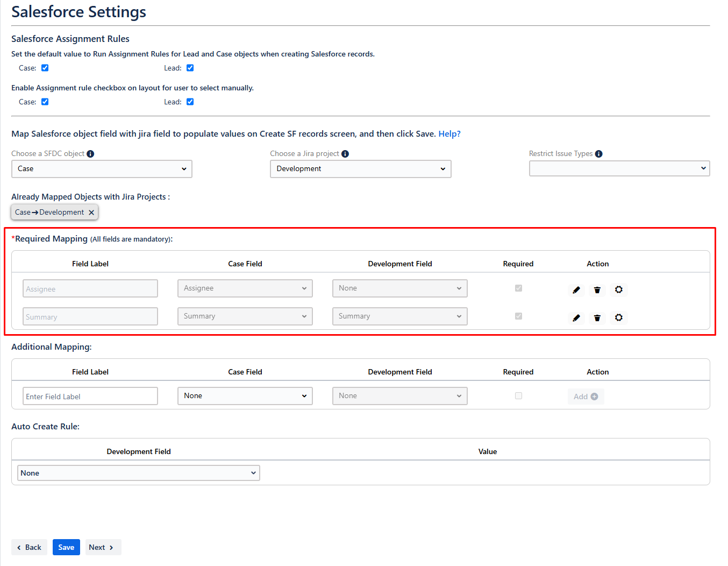728x566 pixels.
Task: Remove the Case→Development mapping with the X
Action: tap(91, 213)
